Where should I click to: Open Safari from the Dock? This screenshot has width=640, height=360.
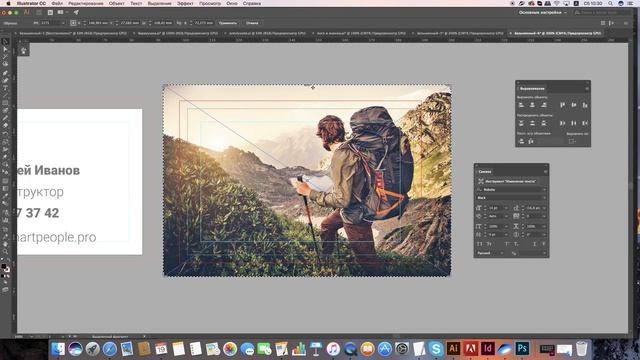tap(110, 349)
